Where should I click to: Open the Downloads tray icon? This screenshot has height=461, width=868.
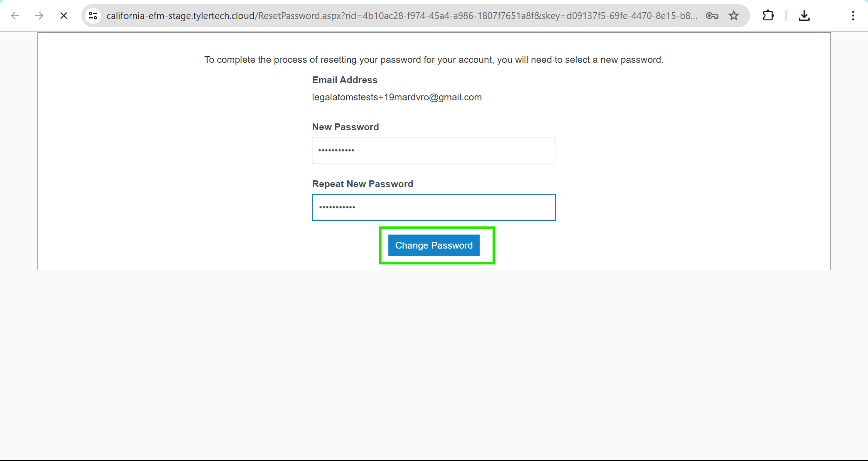[804, 16]
